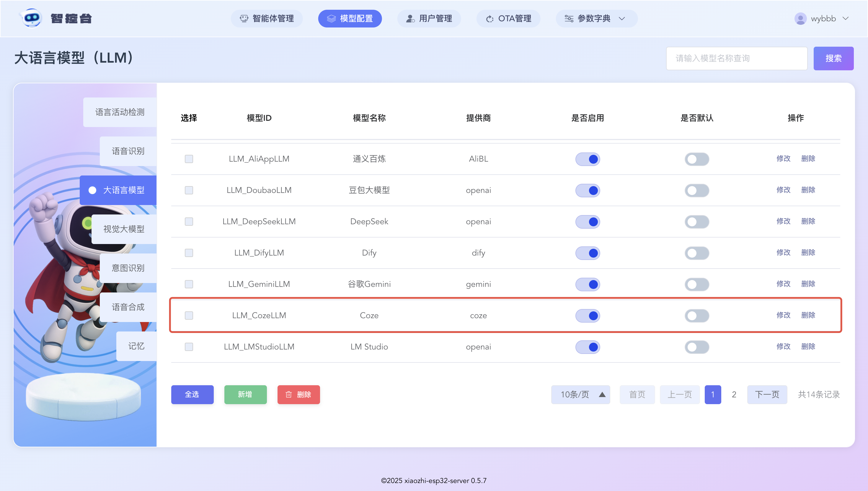The image size is (868, 491).
Task: Check the LLM_AliAppLLM row checkbox
Action: coord(189,159)
